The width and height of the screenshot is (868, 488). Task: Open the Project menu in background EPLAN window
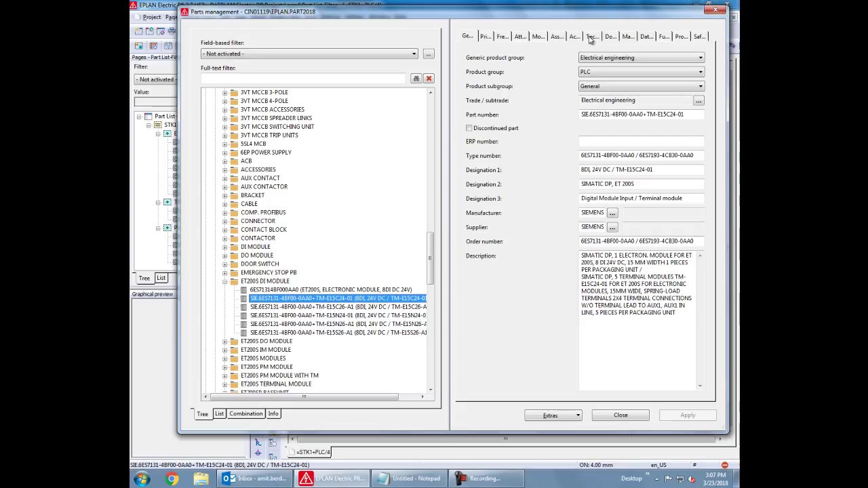pos(152,17)
